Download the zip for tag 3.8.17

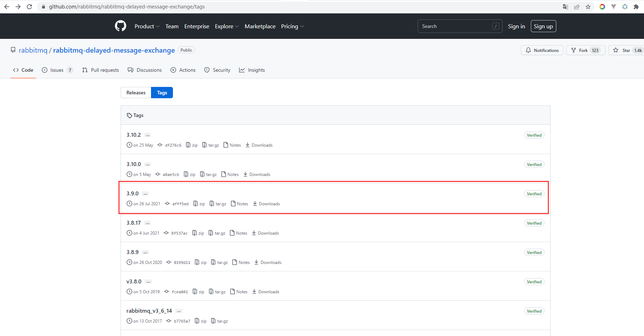[198, 233]
